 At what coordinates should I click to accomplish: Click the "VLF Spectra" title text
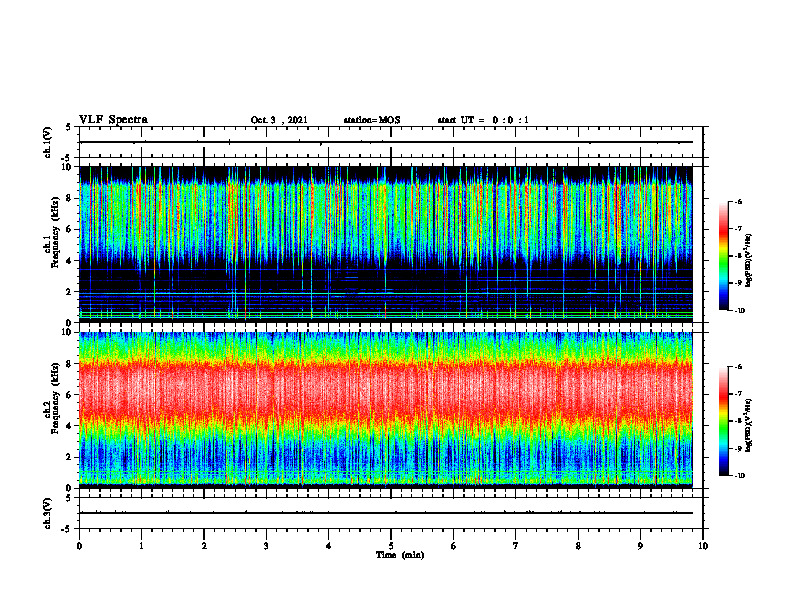[x=113, y=120]
